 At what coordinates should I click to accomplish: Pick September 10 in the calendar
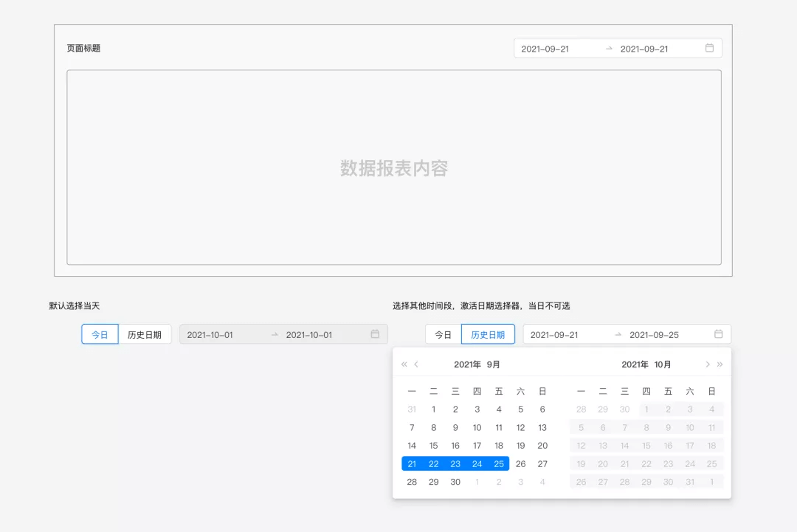click(x=477, y=427)
